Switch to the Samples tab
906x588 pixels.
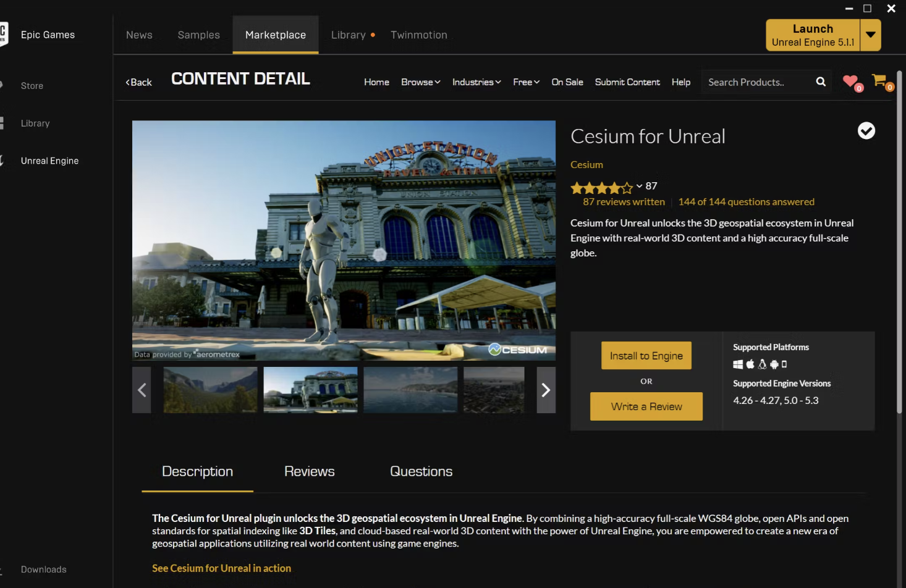pos(198,35)
